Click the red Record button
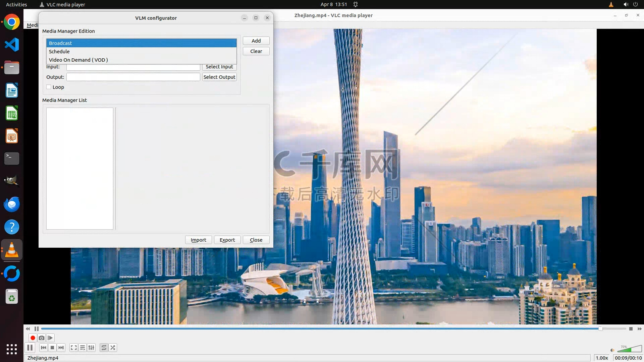 pos(33,338)
